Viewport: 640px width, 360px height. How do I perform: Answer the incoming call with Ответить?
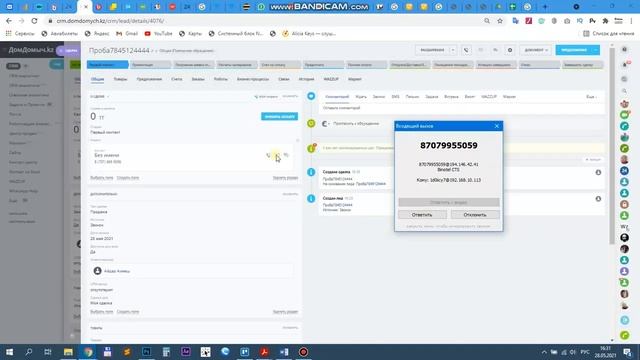tap(422, 215)
